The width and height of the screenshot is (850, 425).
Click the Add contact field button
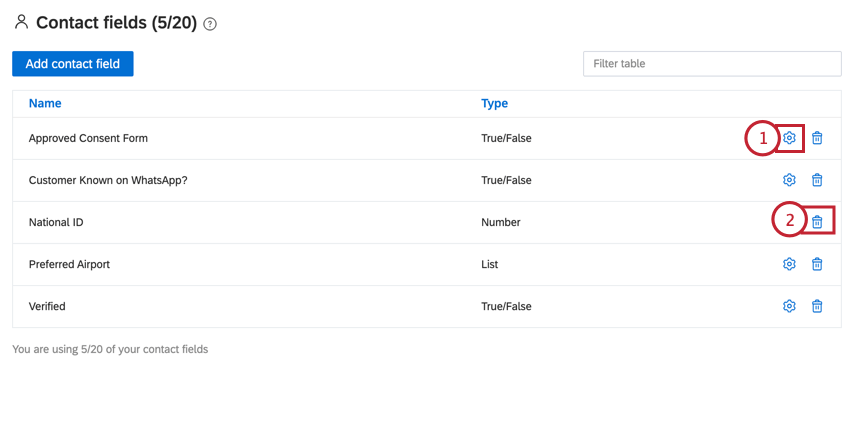coord(73,64)
